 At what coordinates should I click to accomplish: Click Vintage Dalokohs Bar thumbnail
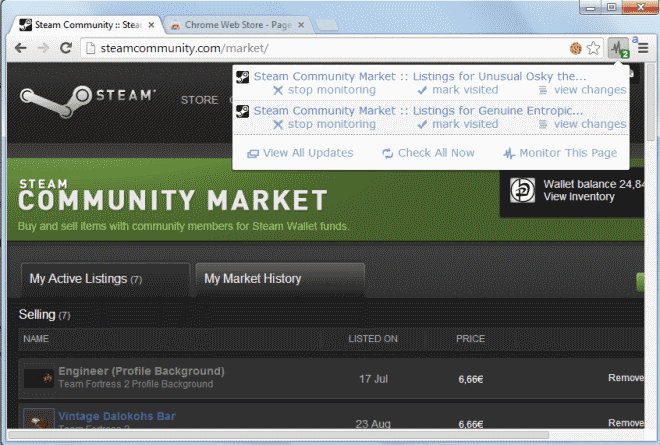coord(39,418)
